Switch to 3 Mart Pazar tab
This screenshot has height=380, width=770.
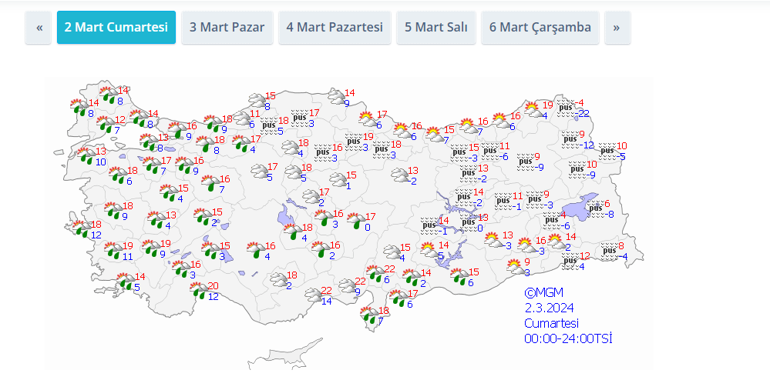[227, 27]
